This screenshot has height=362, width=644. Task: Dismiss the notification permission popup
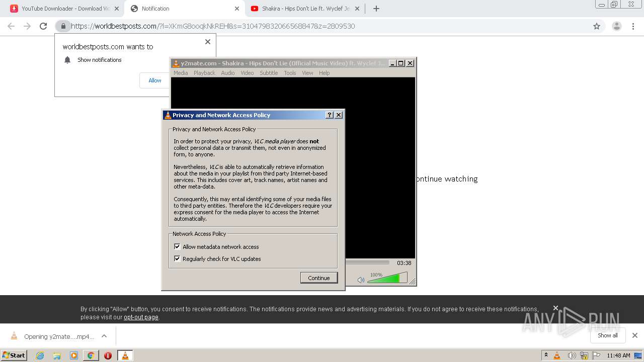pyautogui.click(x=208, y=42)
